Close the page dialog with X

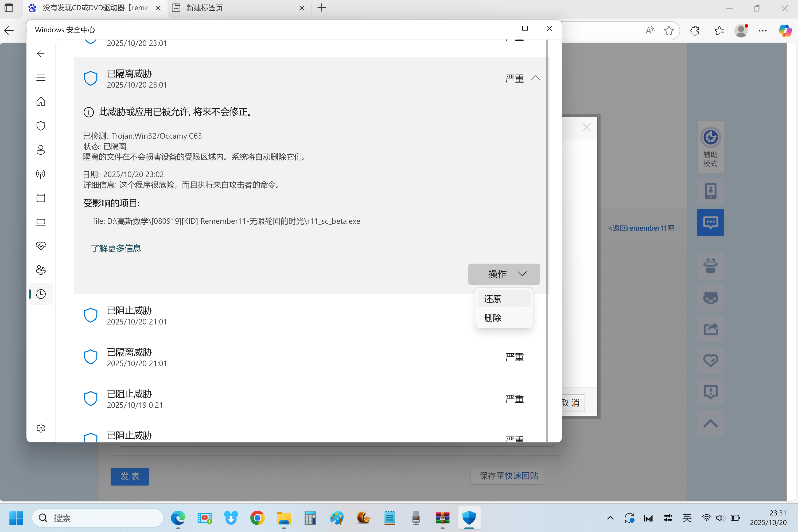pyautogui.click(x=586, y=127)
